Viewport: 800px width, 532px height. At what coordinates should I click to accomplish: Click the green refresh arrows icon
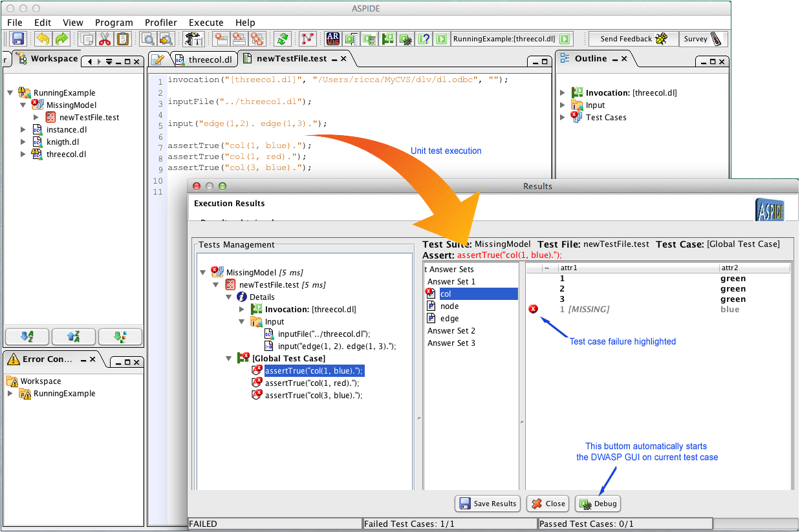[x=282, y=39]
